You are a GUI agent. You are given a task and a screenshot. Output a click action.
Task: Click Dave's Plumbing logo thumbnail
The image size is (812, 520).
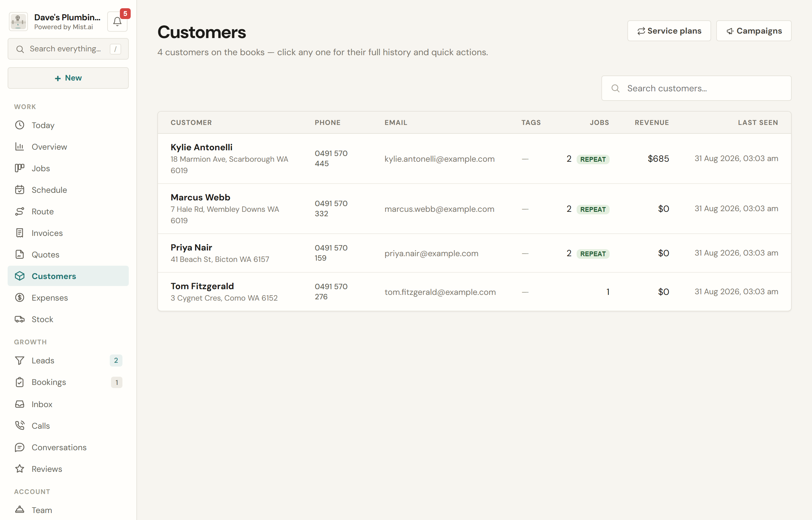point(18,22)
